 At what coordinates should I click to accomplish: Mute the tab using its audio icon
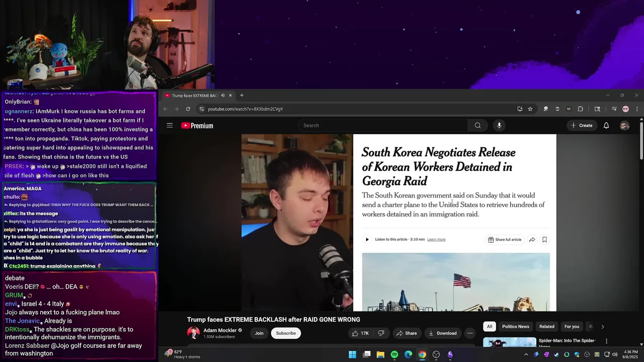222,96
